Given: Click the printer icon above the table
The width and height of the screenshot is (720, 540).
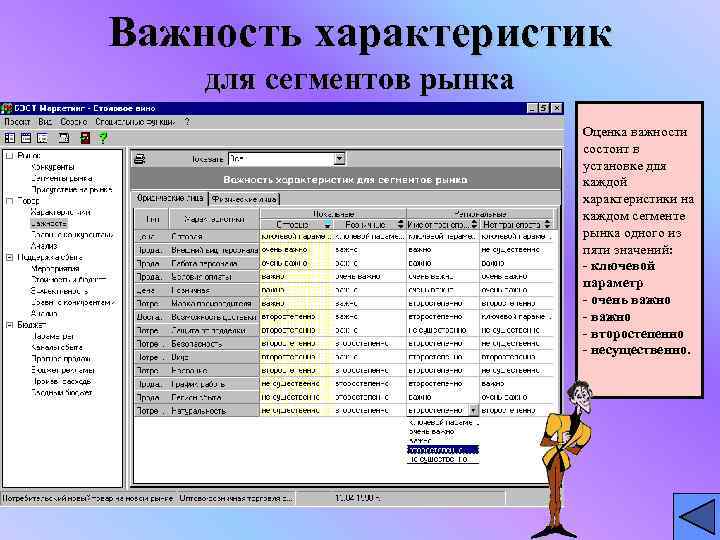Looking at the screenshot, I should [x=140, y=159].
